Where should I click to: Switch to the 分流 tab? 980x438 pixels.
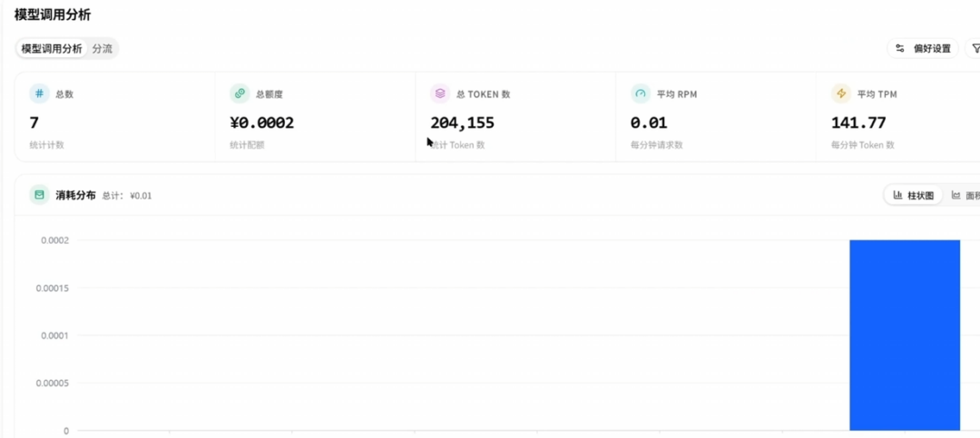coord(102,49)
